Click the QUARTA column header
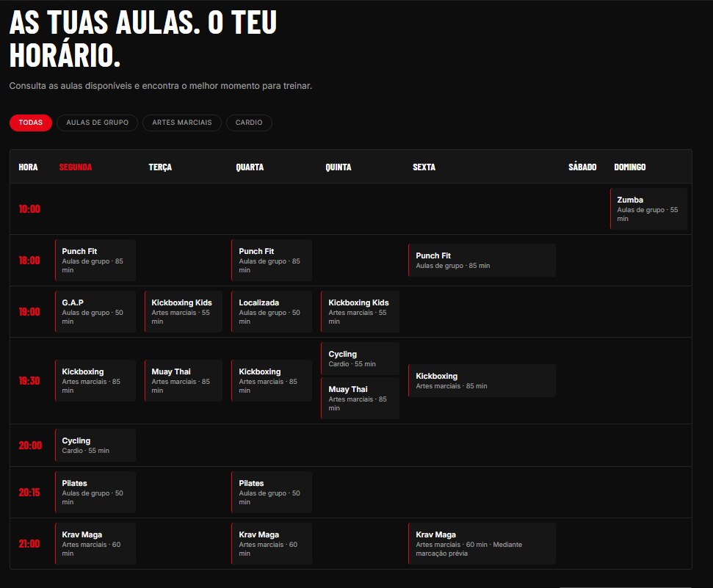Image resolution: width=713 pixels, height=588 pixels. 250,167
